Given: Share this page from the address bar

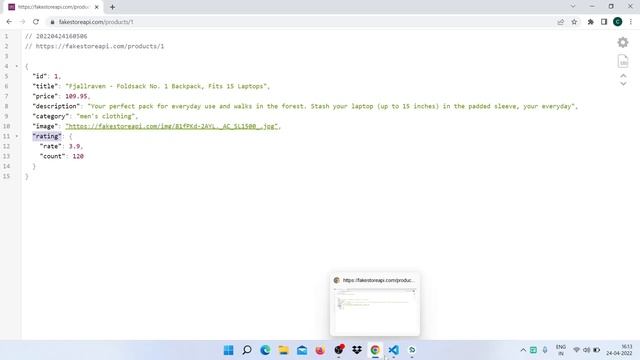Looking at the screenshot, I should (x=560, y=22).
